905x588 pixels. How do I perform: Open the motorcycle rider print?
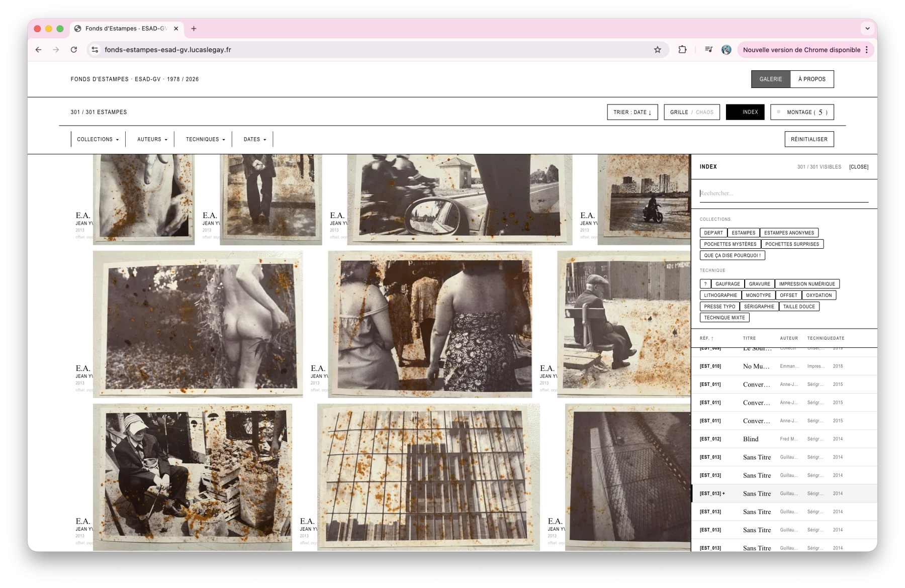644,200
